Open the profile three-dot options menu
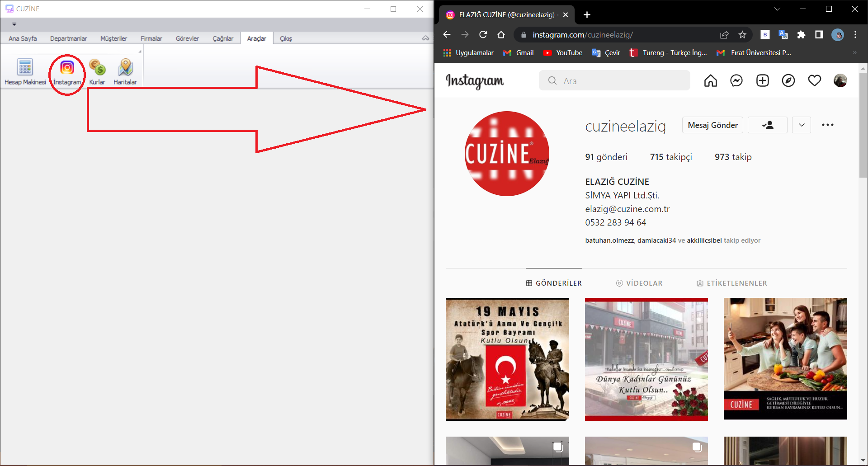This screenshot has height=466, width=868. [x=828, y=125]
